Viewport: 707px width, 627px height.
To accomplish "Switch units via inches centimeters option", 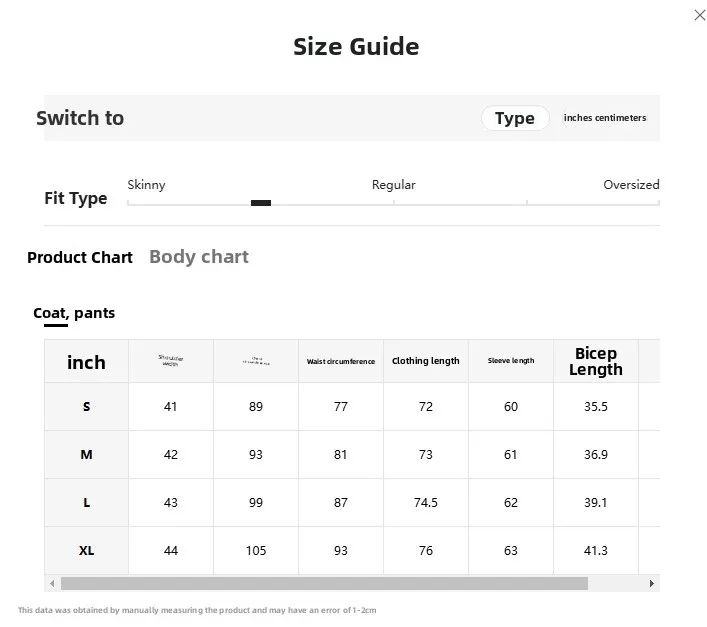I will click(605, 118).
